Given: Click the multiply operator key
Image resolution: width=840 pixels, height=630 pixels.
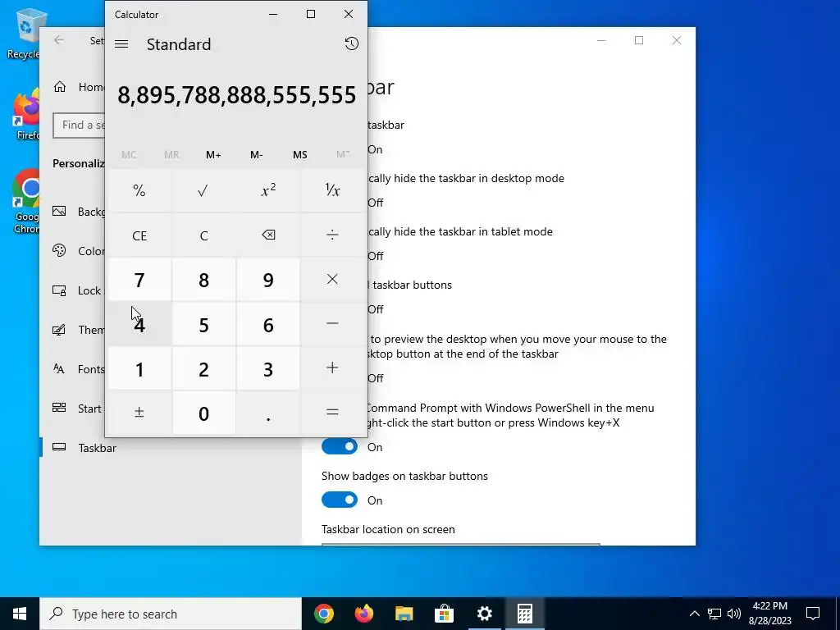Looking at the screenshot, I should (x=332, y=280).
